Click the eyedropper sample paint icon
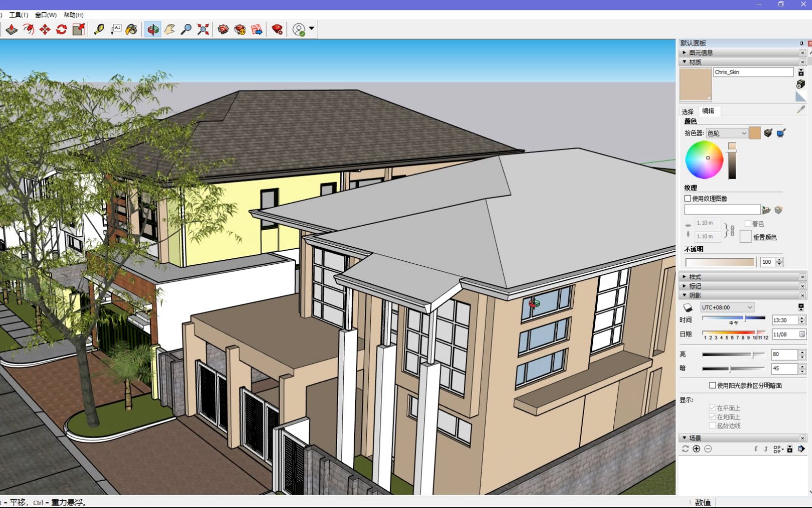The image size is (812, 508). pyautogui.click(x=800, y=110)
